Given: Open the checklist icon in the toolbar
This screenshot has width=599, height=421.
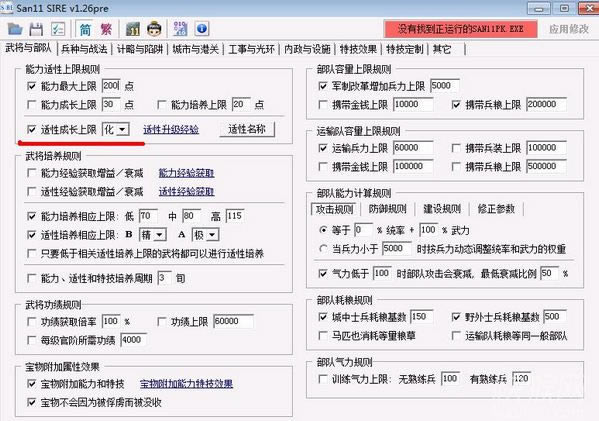Looking at the screenshot, I should tap(58, 29).
